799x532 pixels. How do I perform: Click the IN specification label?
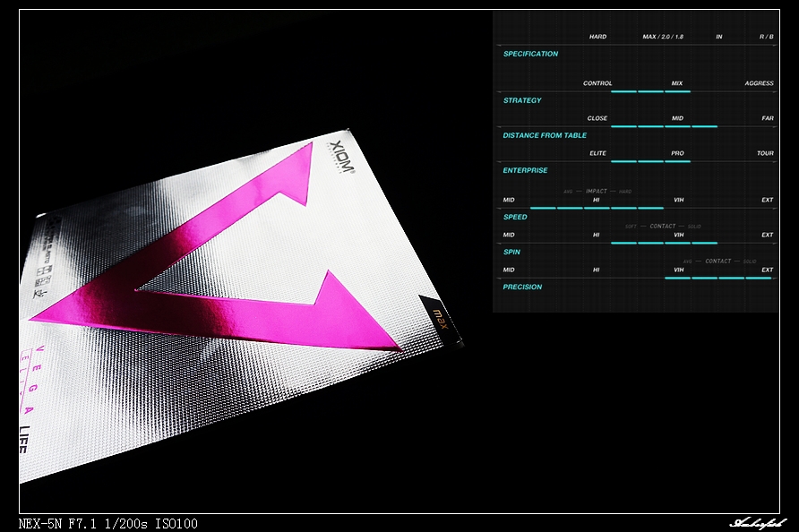[719, 37]
